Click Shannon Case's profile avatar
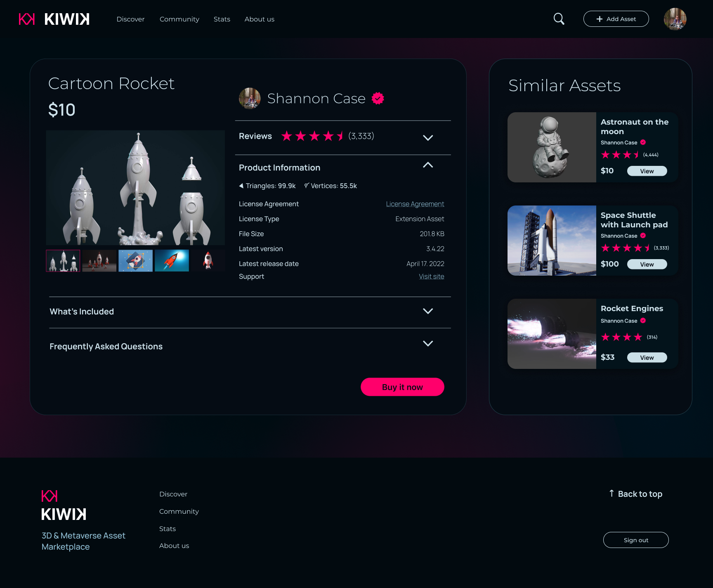This screenshot has width=713, height=588. click(250, 99)
